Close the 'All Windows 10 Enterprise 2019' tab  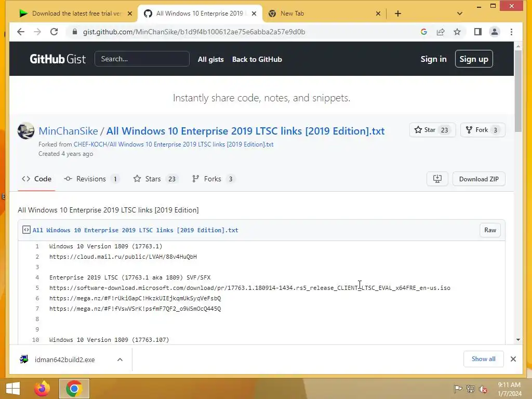[x=254, y=14]
